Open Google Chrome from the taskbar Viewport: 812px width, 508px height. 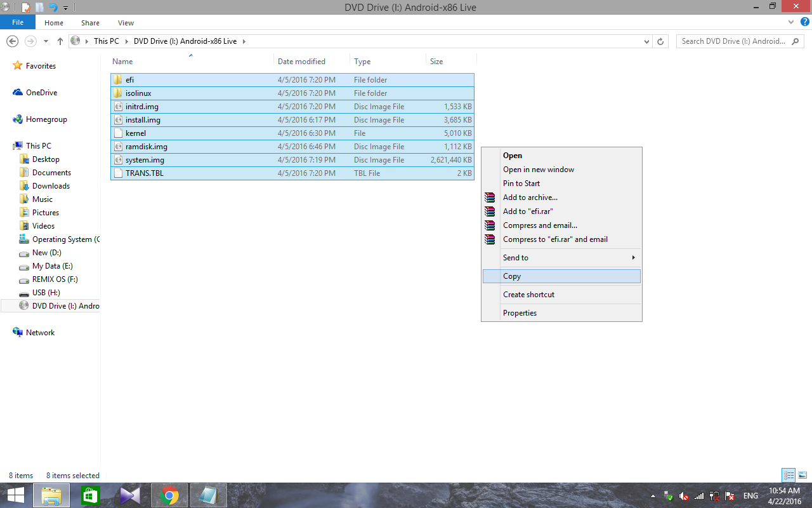click(169, 495)
